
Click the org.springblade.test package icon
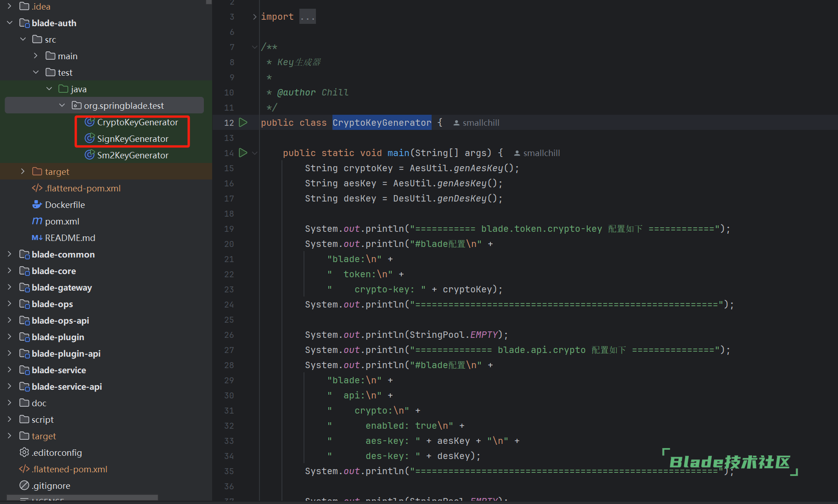click(77, 106)
